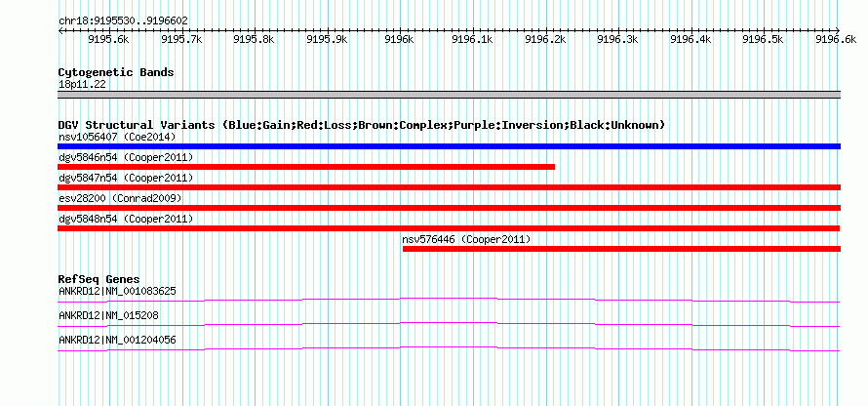868x406 pixels.
Task: Click the 9196.5k ruler tick label
Action: pos(764,39)
